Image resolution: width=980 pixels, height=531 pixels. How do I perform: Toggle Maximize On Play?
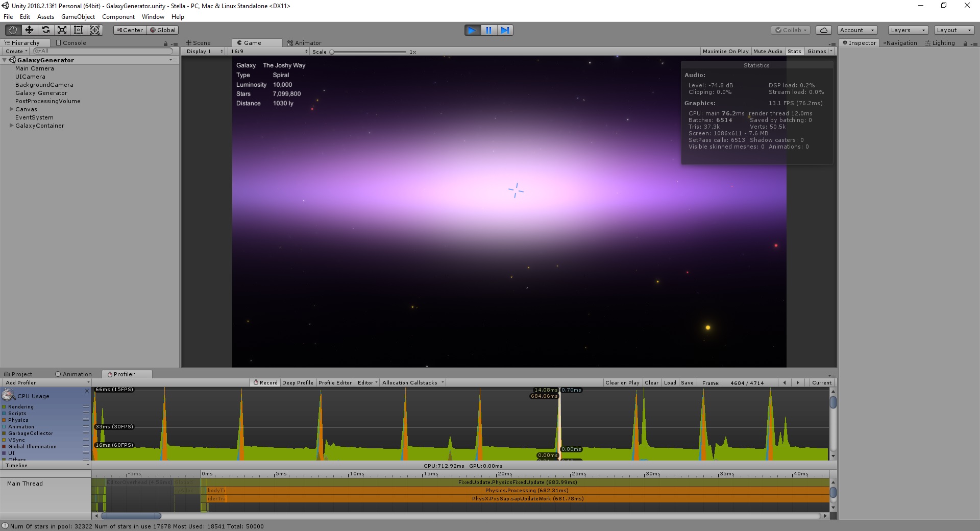725,51
